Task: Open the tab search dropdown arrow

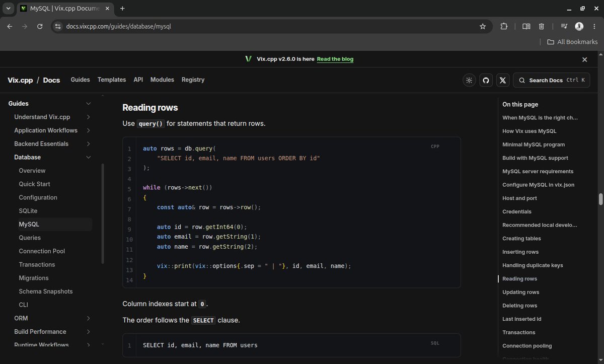Action: coord(8,9)
